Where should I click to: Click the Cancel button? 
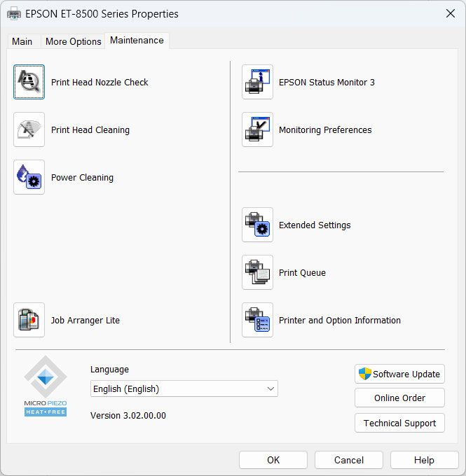tap(349, 460)
